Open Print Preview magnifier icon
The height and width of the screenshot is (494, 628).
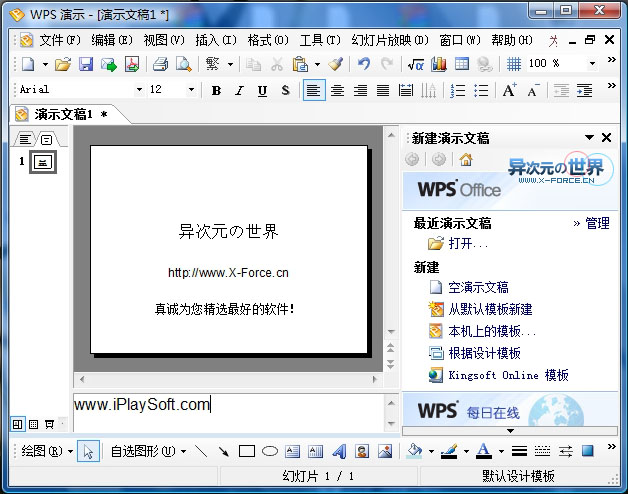(x=183, y=64)
